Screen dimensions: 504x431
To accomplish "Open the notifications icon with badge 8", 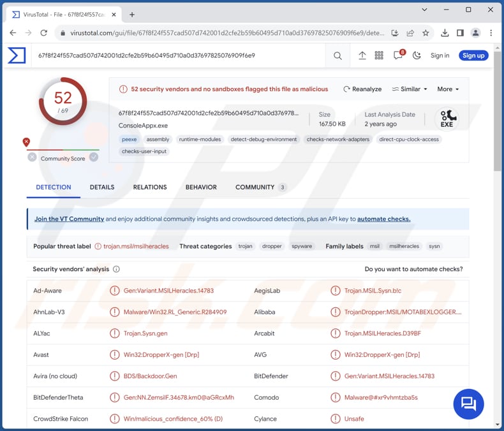I will (x=399, y=55).
